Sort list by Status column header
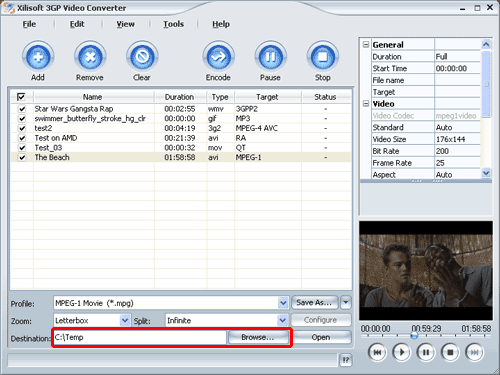This screenshot has height=375, width=500. pos(326,97)
